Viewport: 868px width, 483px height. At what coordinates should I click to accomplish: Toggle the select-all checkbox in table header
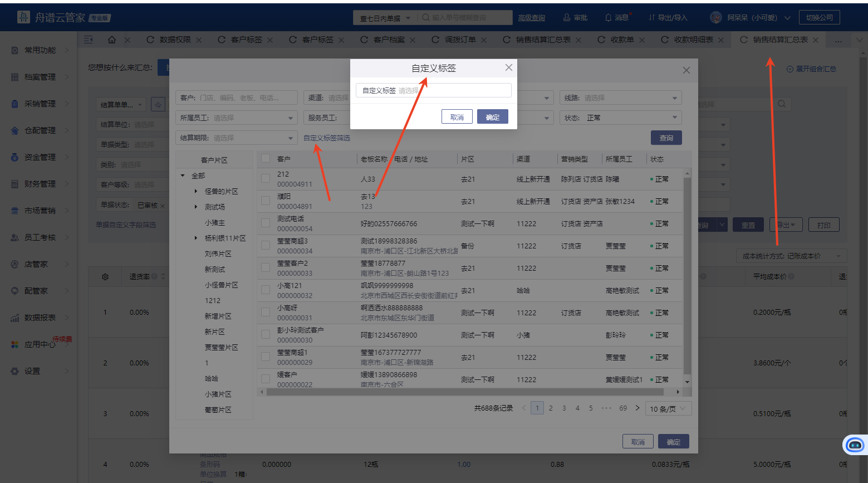coord(266,159)
